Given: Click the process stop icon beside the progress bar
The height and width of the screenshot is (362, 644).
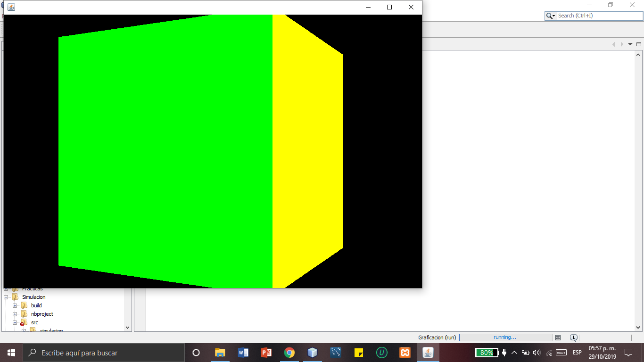Looking at the screenshot, I should click(558, 337).
